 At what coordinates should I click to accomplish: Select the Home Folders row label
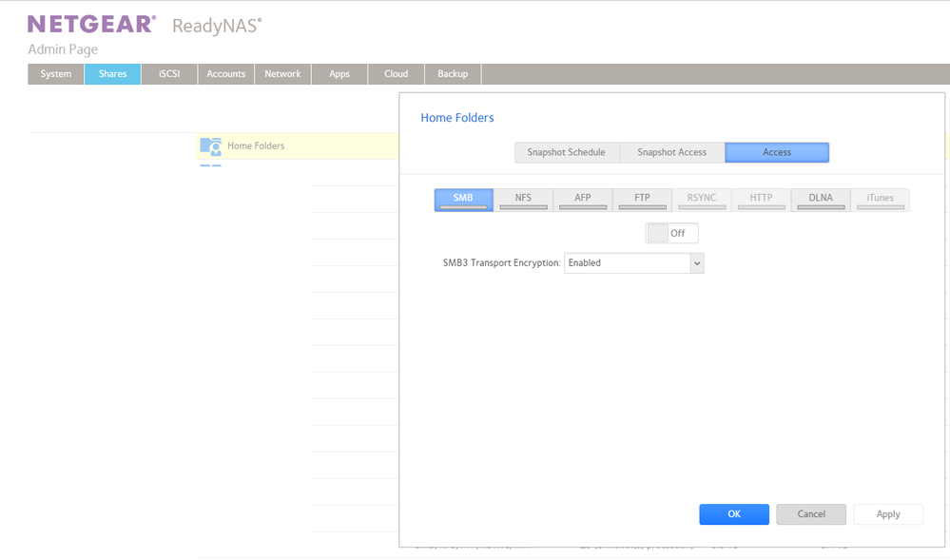click(x=256, y=146)
